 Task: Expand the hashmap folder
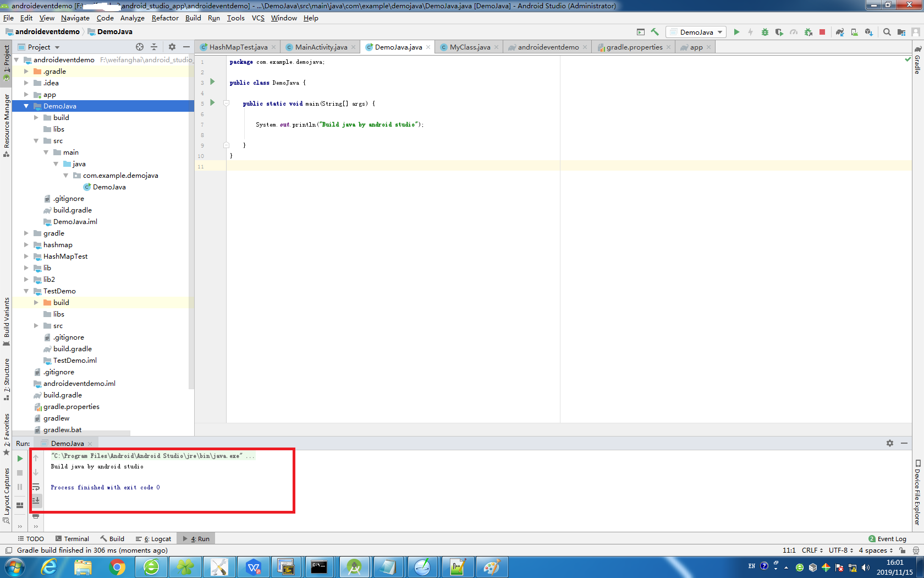pos(26,244)
